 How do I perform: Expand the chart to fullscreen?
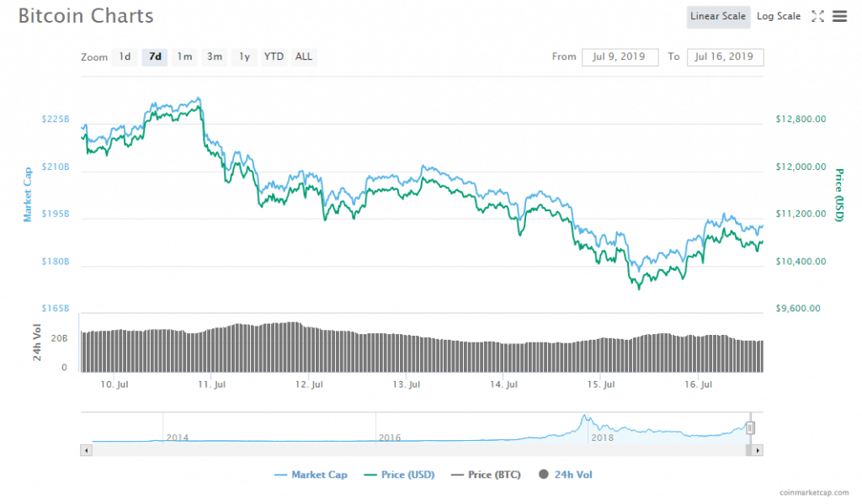[x=817, y=14]
